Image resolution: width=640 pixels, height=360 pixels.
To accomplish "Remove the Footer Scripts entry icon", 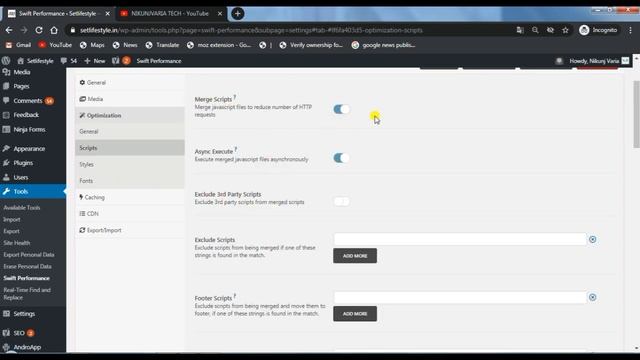I will click(x=593, y=298).
